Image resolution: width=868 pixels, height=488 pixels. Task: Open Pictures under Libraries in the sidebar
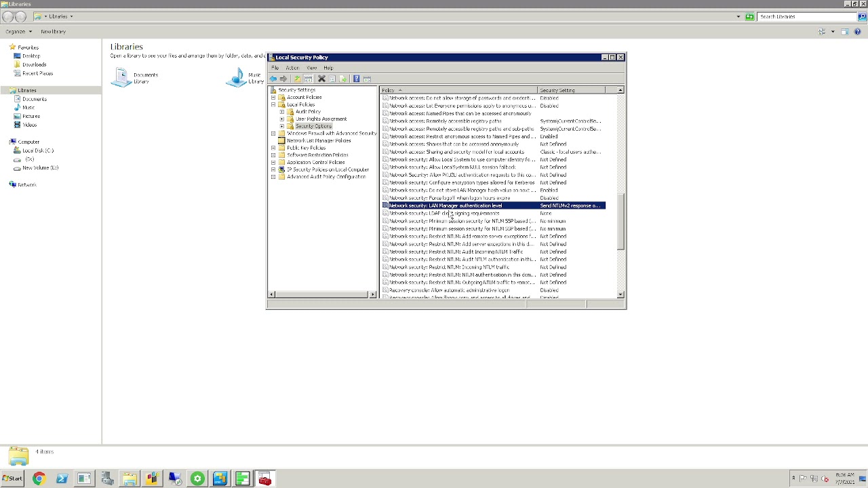31,117
